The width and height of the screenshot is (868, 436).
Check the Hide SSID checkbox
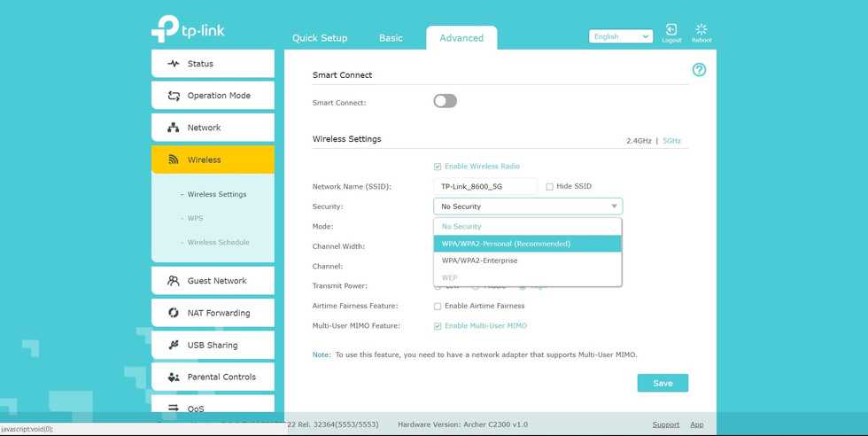pos(549,186)
